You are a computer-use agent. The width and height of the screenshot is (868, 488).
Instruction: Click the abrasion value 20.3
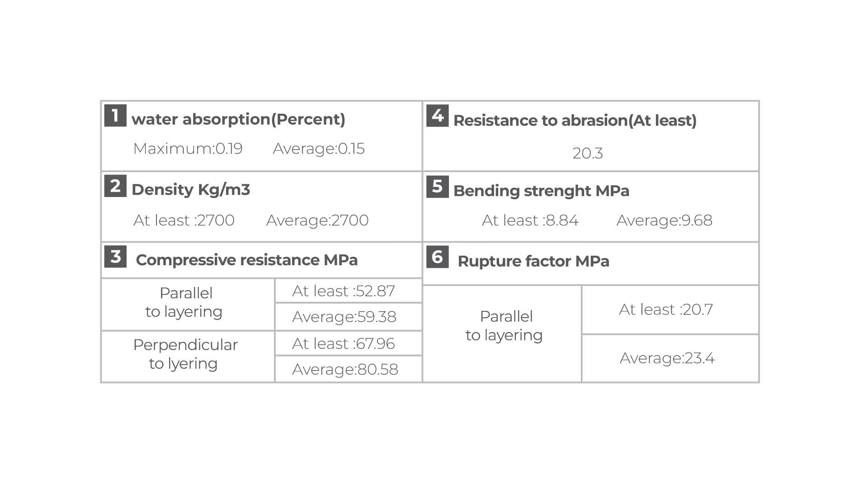point(587,153)
